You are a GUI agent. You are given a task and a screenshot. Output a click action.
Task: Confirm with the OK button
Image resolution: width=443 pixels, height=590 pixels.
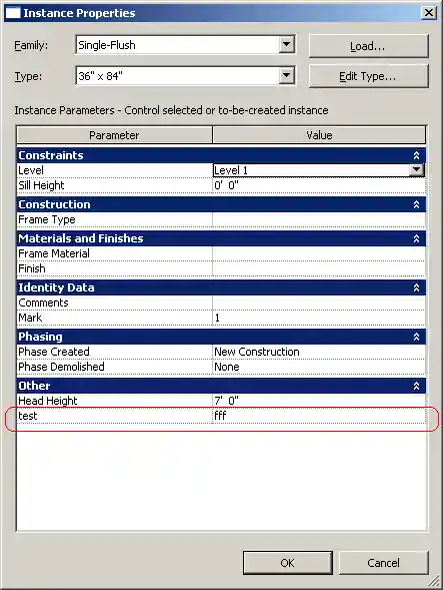click(x=288, y=563)
